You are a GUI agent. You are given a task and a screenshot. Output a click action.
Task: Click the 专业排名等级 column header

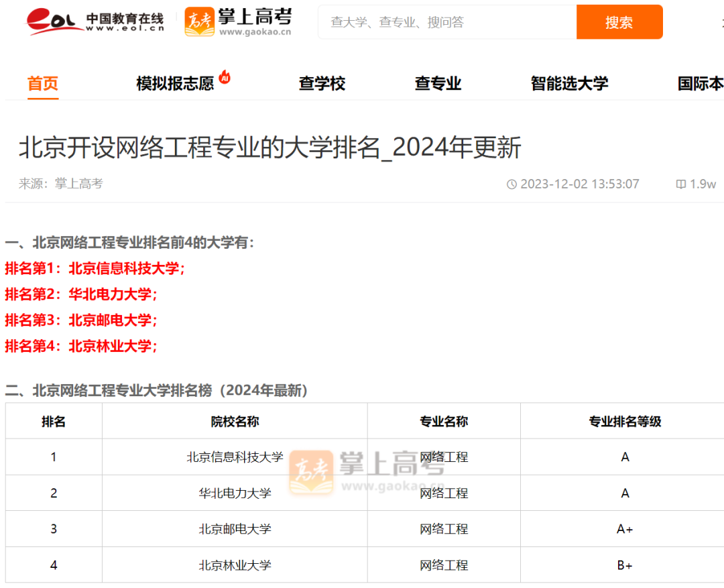pyautogui.click(x=625, y=422)
